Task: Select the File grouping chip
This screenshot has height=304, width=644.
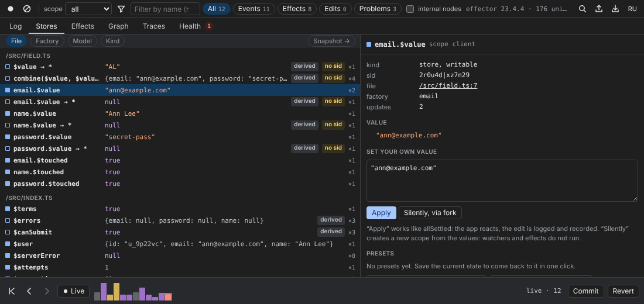Action: [x=16, y=41]
